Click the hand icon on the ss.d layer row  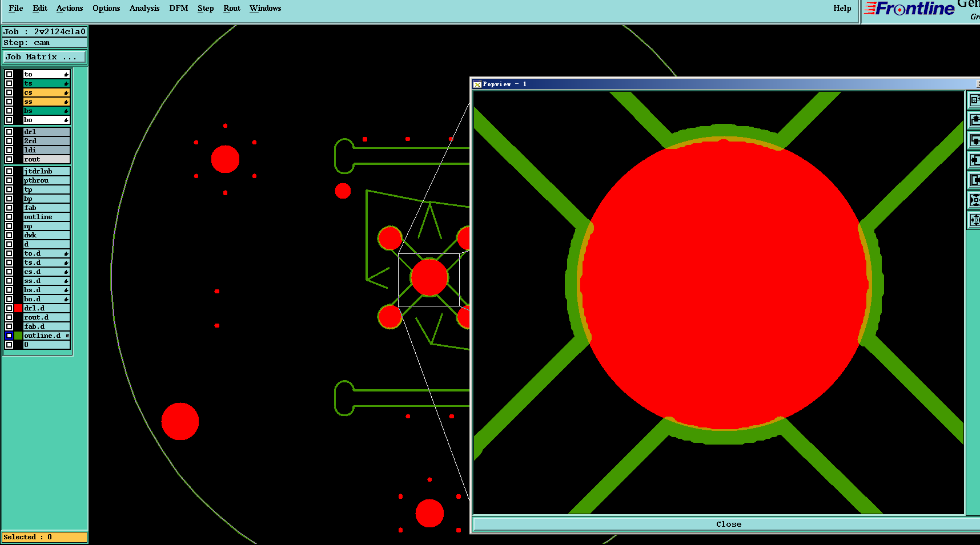(x=66, y=281)
